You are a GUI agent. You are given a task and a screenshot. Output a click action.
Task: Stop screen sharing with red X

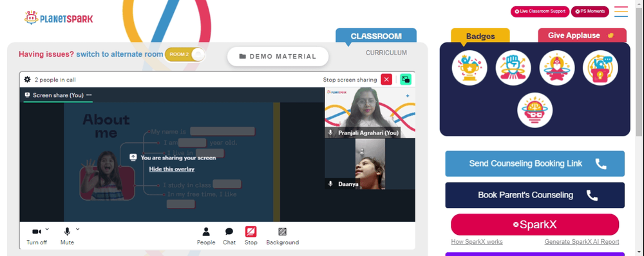tap(386, 80)
